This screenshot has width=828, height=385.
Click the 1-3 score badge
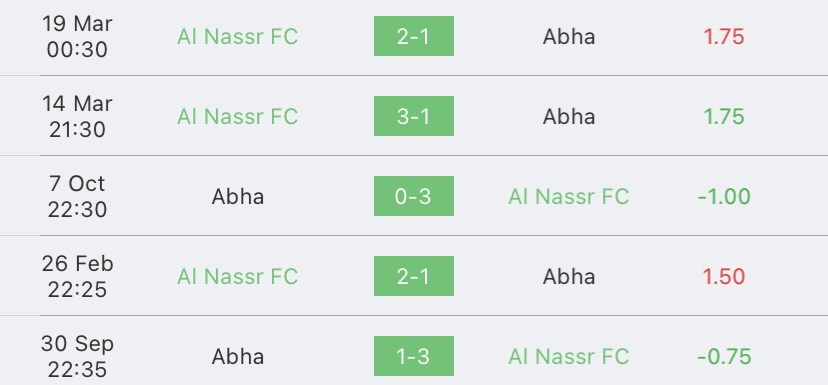[x=413, y=356]
